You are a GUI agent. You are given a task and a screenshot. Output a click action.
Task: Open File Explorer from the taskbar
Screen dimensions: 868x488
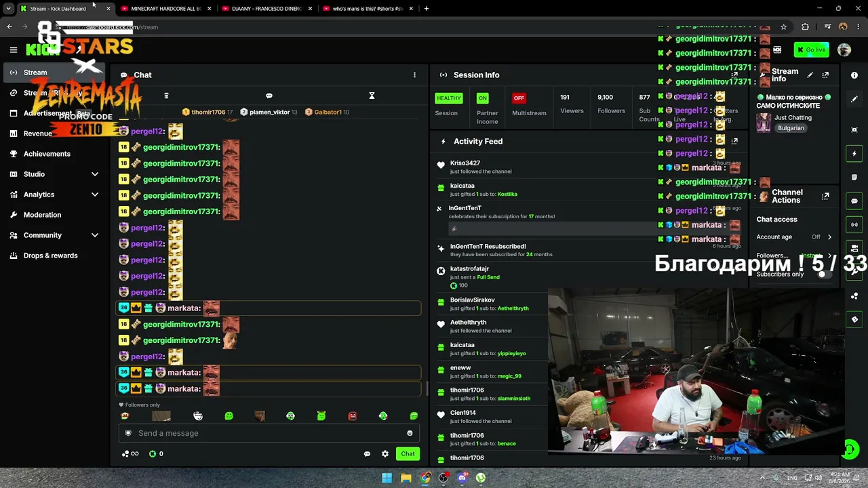pos(406,478)
